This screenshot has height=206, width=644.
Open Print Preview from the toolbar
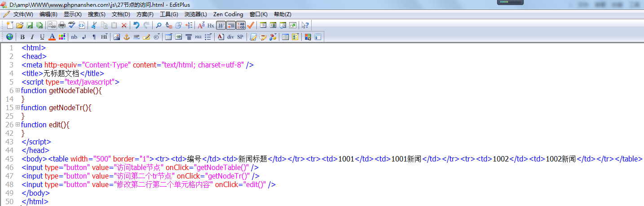(x=52, y=25)
